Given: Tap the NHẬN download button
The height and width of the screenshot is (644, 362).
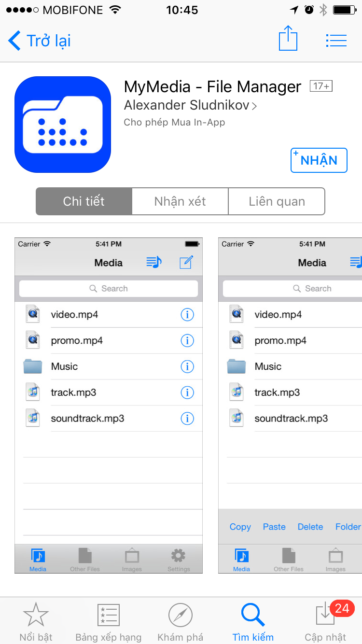Looking at the screenshot, I should pos(319,160).
